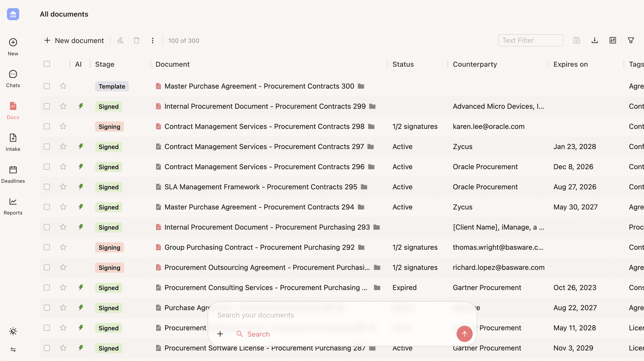The image size is (644, 361).
Task: Open the filter funnel icon
Action: [631, 40]
